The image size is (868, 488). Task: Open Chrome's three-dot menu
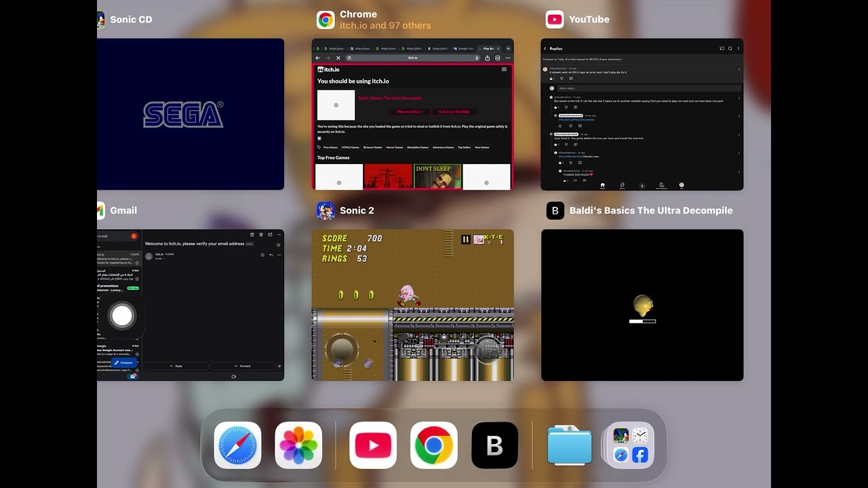point(508,58)
